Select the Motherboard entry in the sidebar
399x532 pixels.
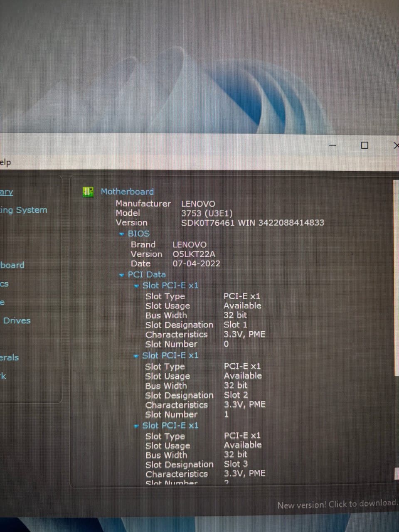tap(12, 265)
